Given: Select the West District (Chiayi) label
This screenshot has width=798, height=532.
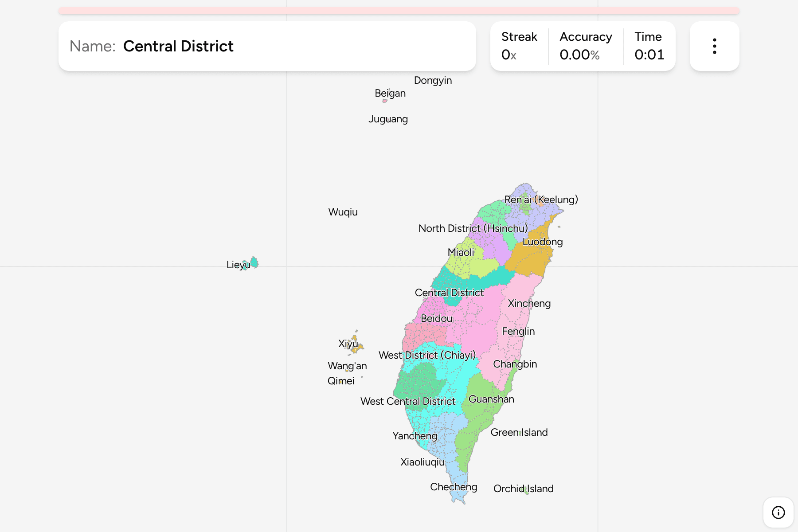Looking at the screenshot, I should tap(427, 355).
